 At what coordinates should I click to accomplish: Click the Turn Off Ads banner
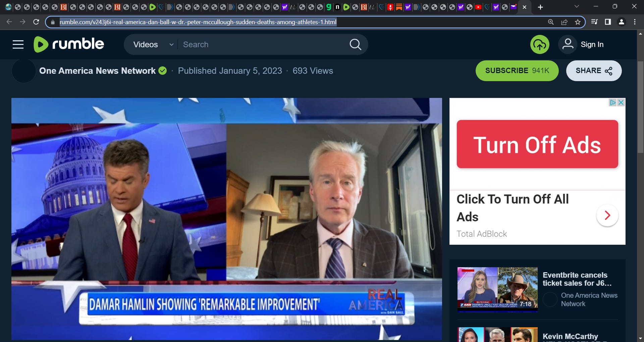537,144
